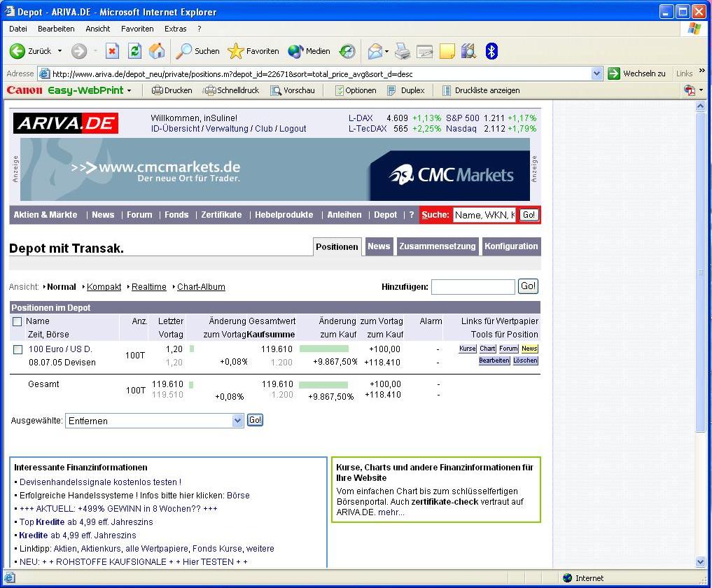Open Easy-WebPrint Optionen
712x588 pixels.
click(356, 90)
